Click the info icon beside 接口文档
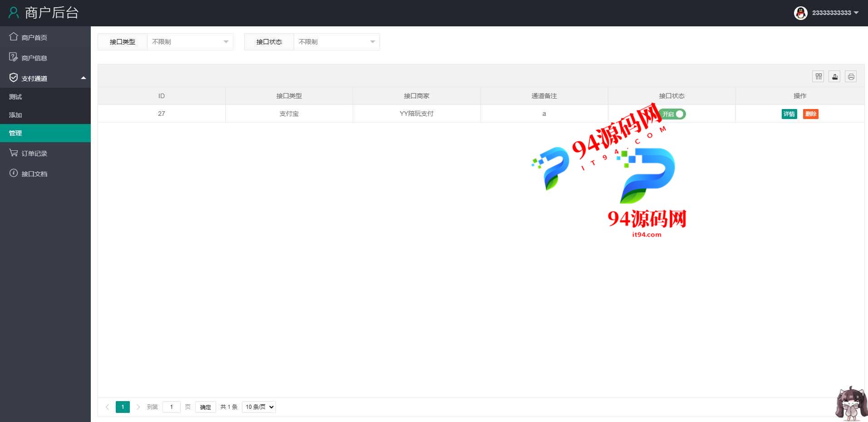The image size is (868, 422). (14, 173)
